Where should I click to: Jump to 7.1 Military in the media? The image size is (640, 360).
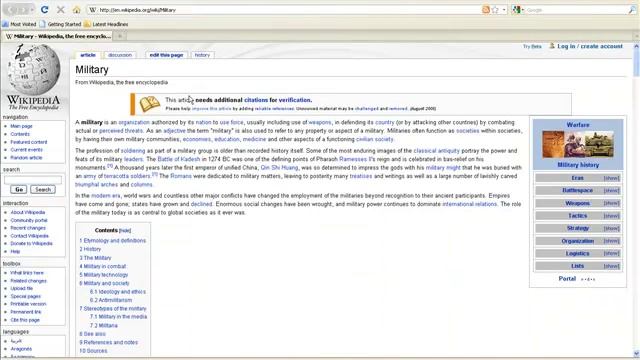(118, 317)
